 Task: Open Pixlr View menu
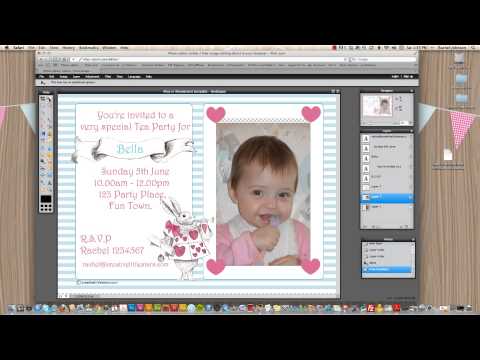120,77
